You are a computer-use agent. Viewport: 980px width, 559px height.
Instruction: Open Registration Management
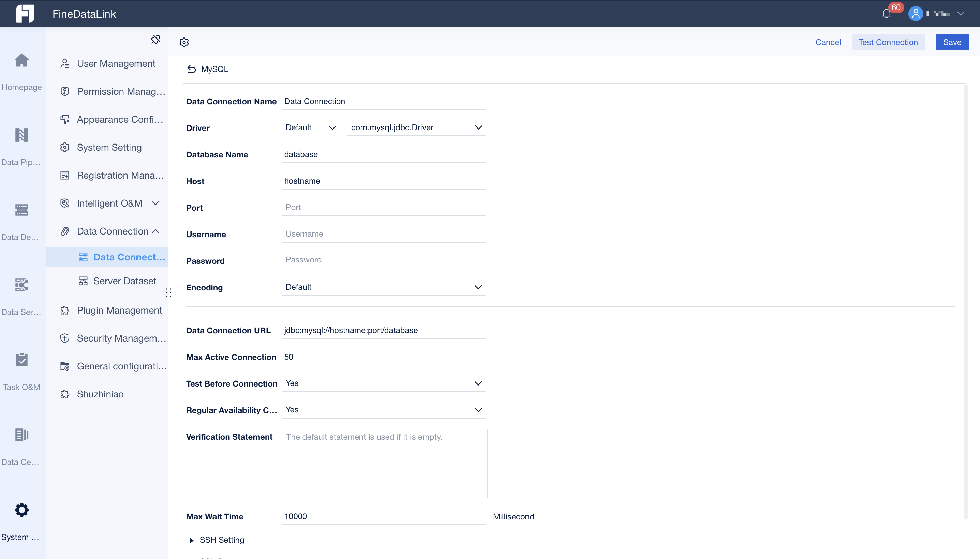[107, 176]
